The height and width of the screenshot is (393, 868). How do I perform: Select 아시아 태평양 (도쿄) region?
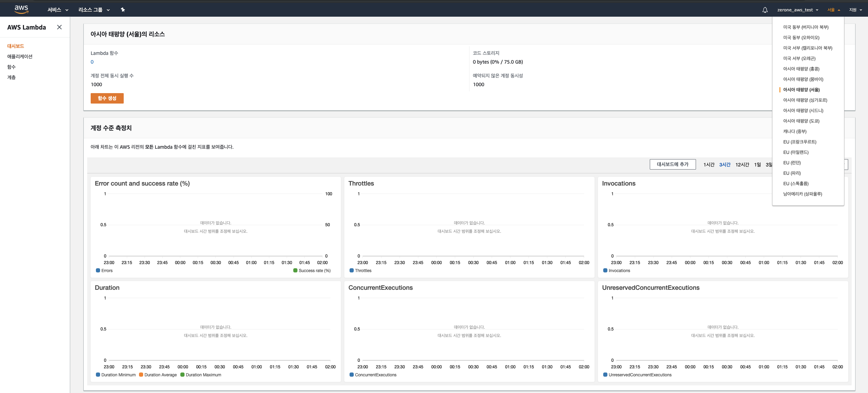tap(801, 121)
